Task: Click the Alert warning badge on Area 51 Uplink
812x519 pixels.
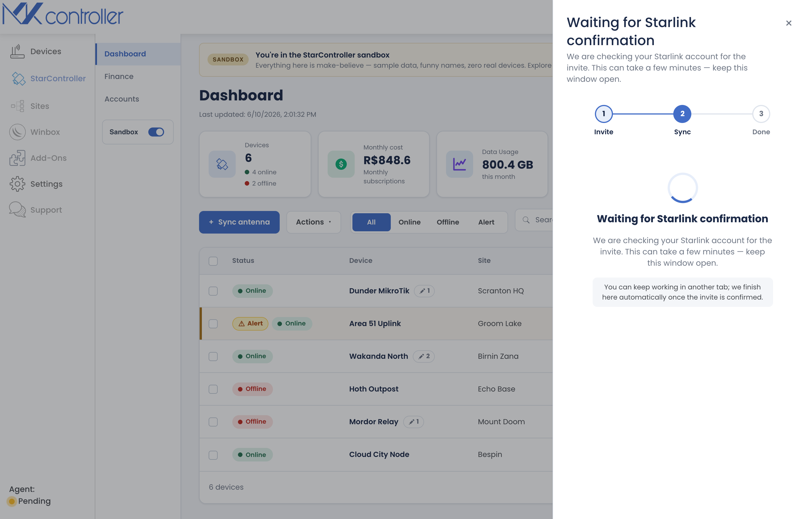Action: (250, 323)
